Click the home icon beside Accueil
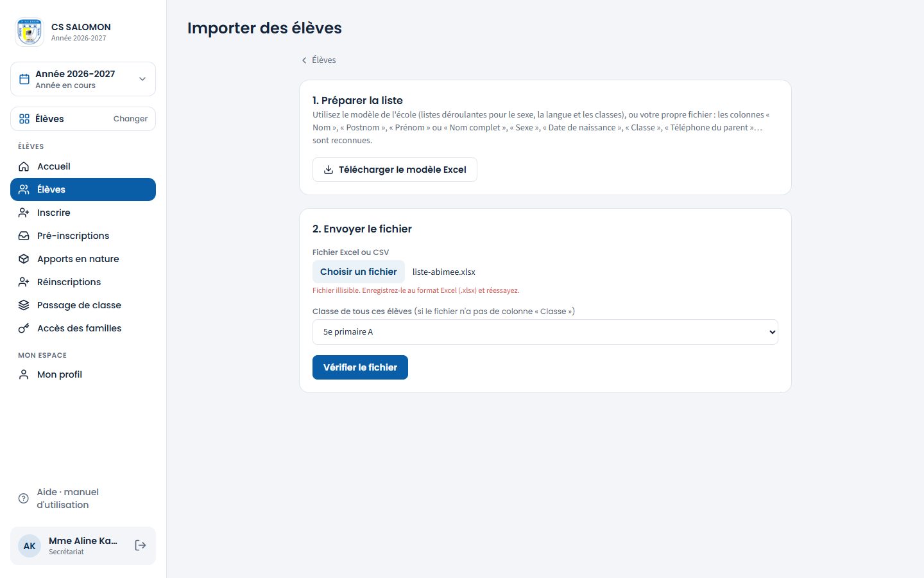The width and height of the screenshot is (924, 578). tap(24, 166)
